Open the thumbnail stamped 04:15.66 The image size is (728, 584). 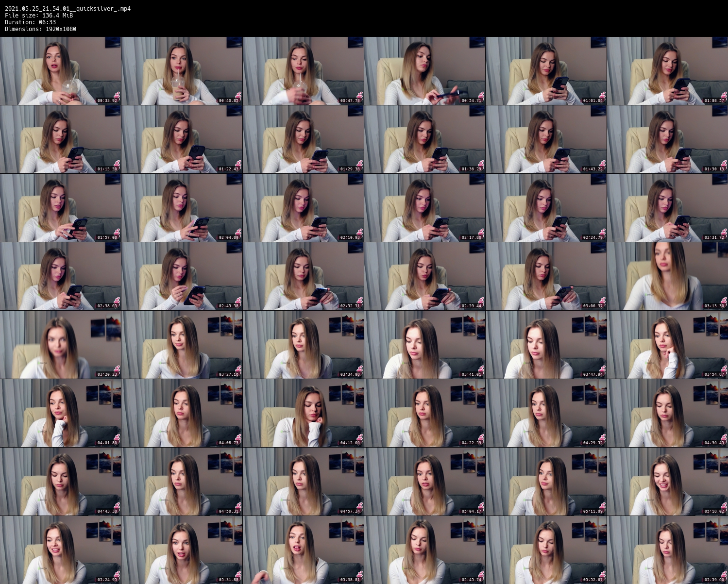(303, 413)
